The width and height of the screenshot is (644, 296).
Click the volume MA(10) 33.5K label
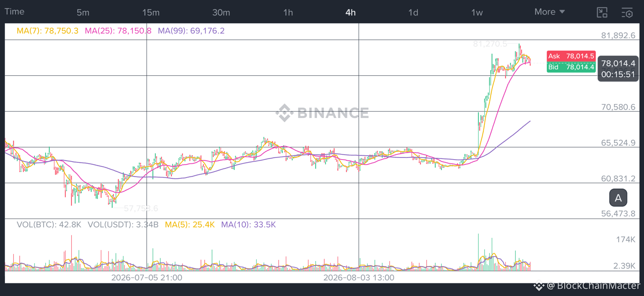click(x=248, y=225)
